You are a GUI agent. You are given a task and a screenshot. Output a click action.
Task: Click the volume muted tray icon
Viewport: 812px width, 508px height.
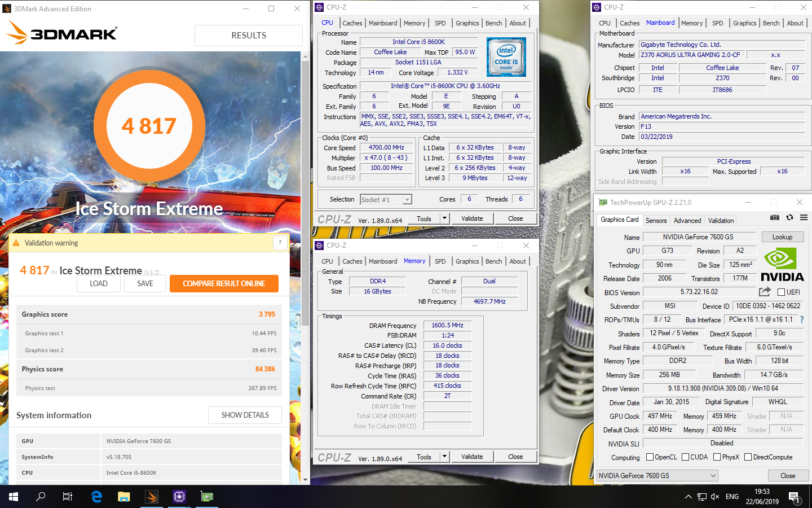tap(715, 497)
